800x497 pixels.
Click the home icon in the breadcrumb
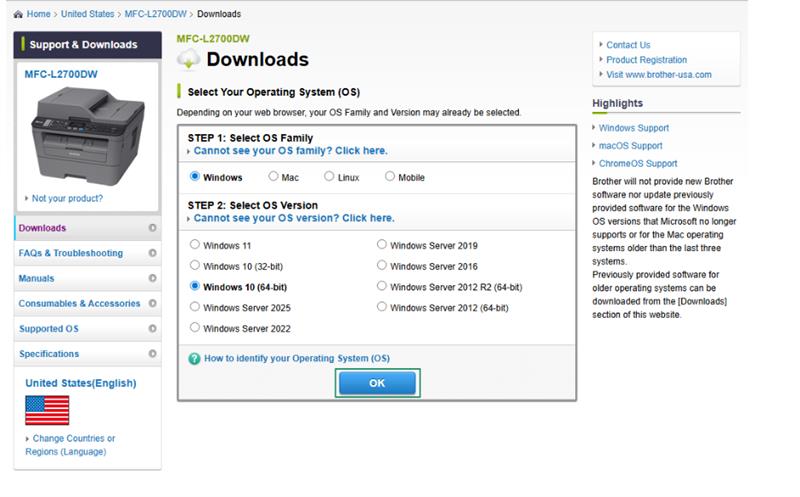[x=18, y=14]
